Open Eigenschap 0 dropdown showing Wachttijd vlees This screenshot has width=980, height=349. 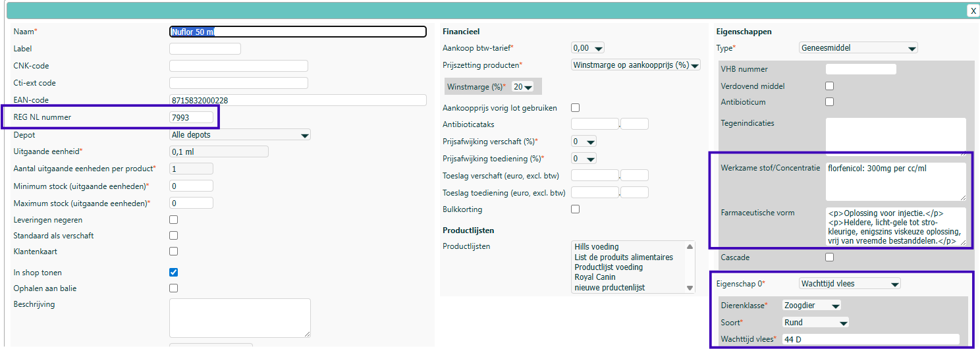pos(850,283)
